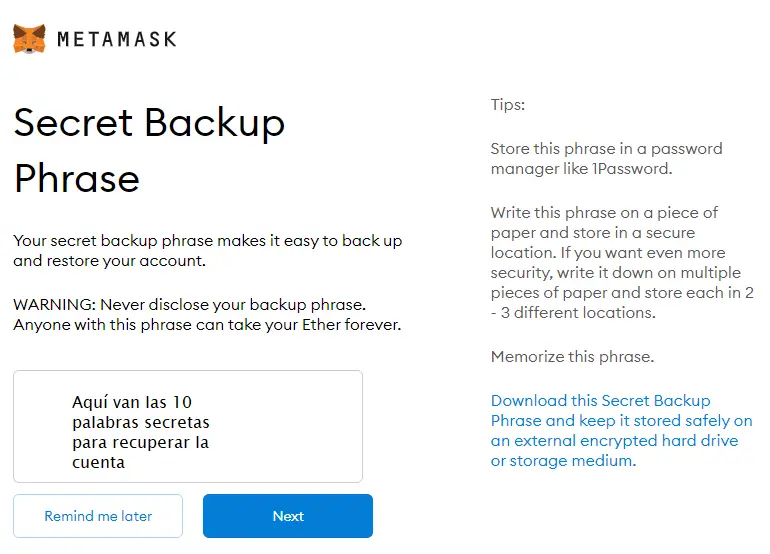This screenshot has width=770, height=554.
Task: Click the "Store this phrase in a password" tip
Action: (606, 149)
